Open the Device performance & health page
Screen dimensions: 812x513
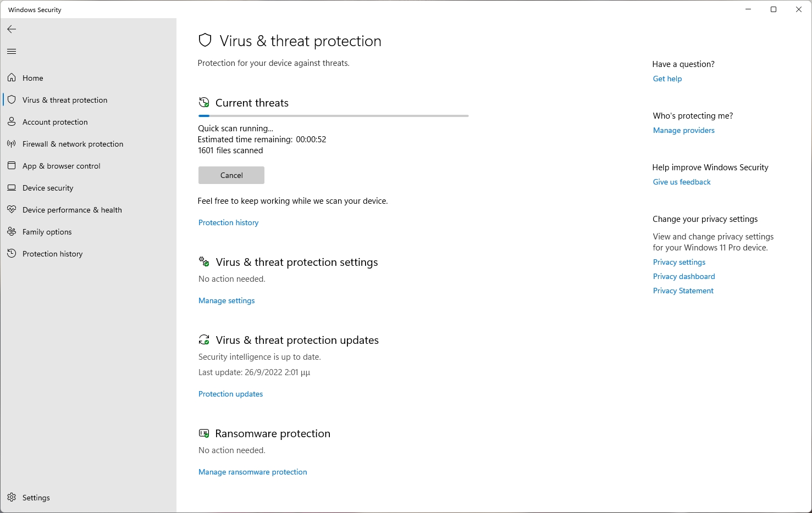pyautogui.click(x=72, y=209)
